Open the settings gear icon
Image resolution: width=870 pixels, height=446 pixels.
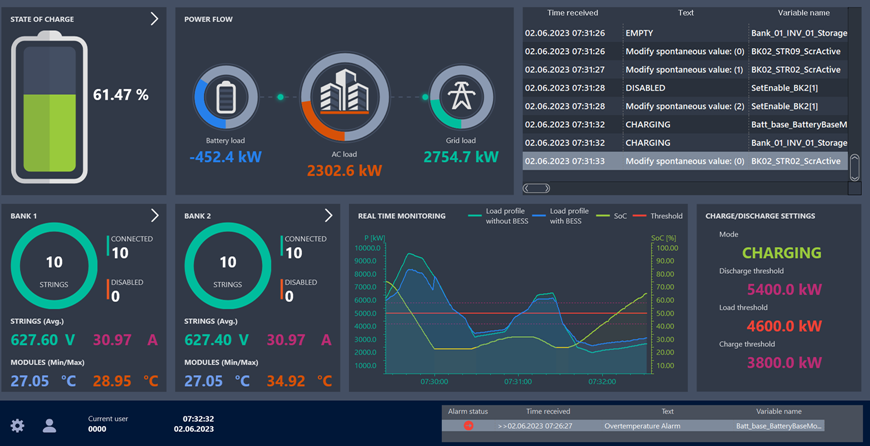coord(17,426)
